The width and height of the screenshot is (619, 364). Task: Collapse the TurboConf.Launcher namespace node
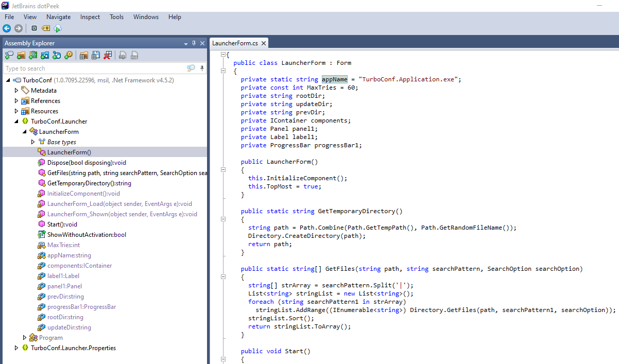pyautogui.click(x=16, y=122)
